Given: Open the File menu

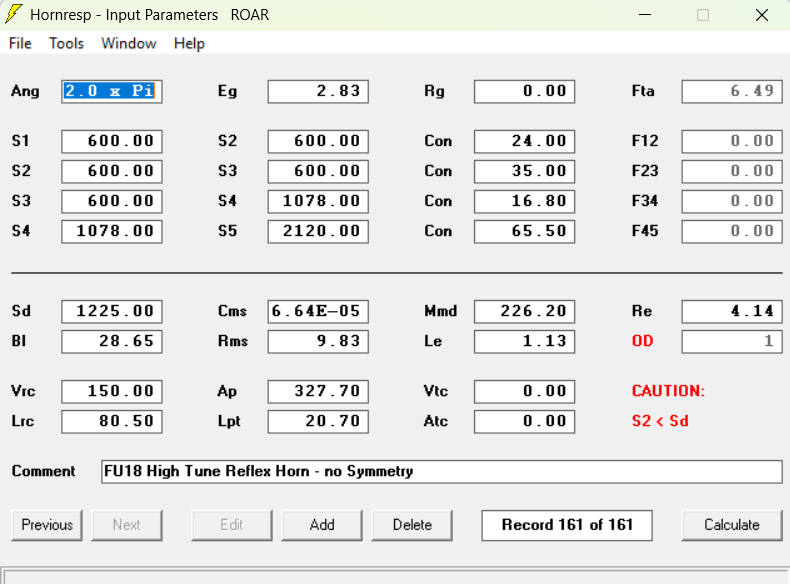Looking at the screenshot, I should [x=20, y=43].
